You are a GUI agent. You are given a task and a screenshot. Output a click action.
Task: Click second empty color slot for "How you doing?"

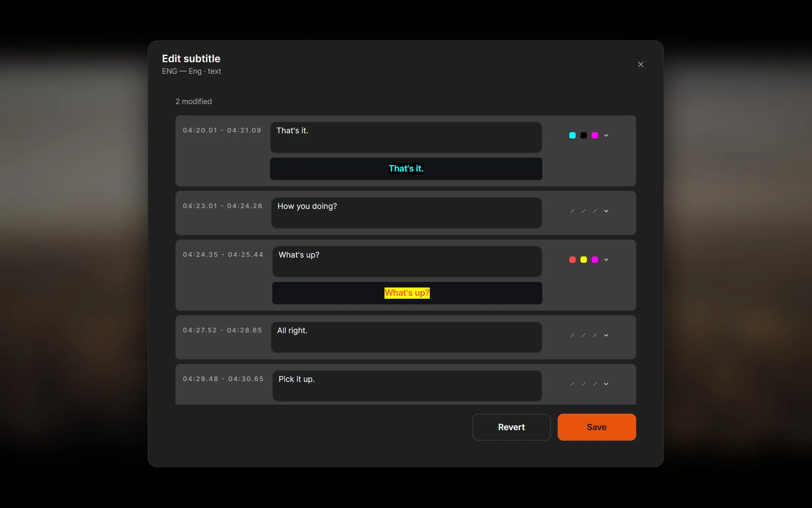[x=583, y=211]
